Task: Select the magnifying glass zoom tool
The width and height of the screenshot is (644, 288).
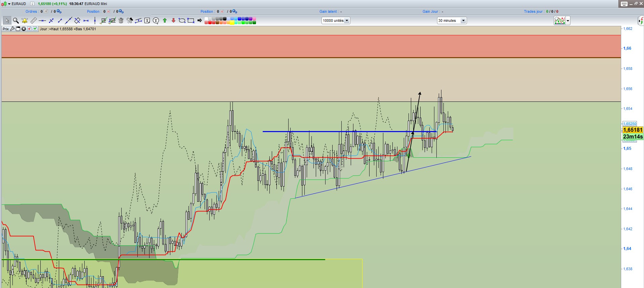Action: (16, 20)
